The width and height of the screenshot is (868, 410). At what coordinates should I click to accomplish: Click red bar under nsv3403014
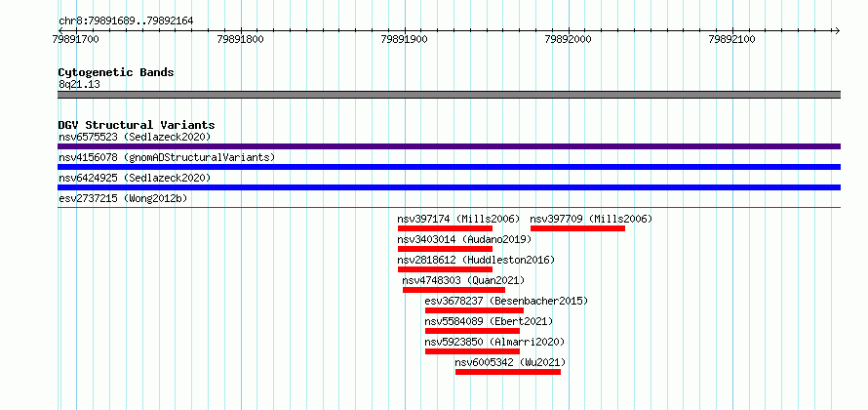tap(445, 249)
